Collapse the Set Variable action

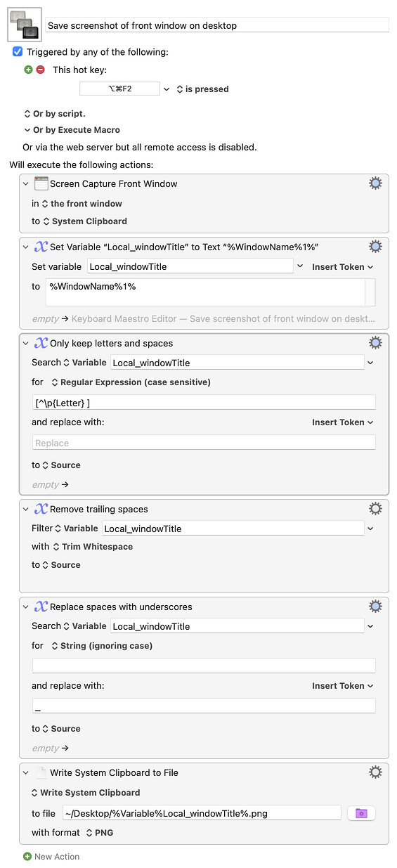coord(26,247)
